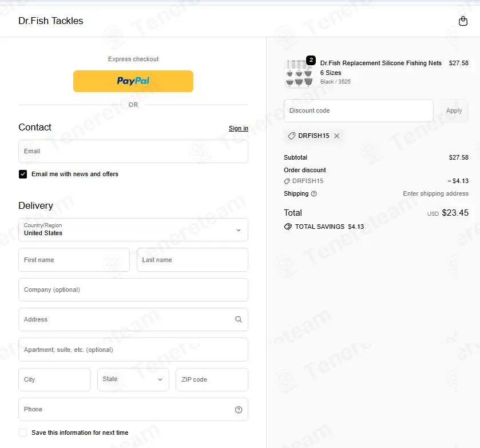Open the shopping bag cart icon
This screenshot has height=448, width=480.
pos(463,21)
